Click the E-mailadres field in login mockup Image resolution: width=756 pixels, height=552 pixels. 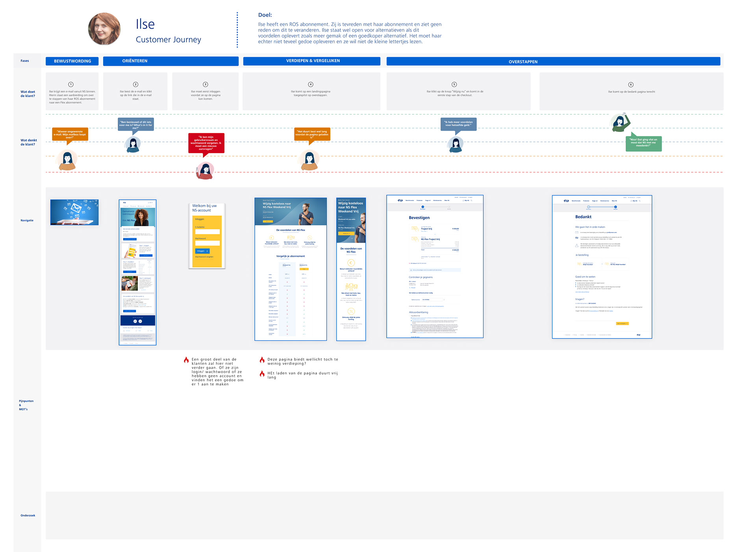(x=207, y=232)
